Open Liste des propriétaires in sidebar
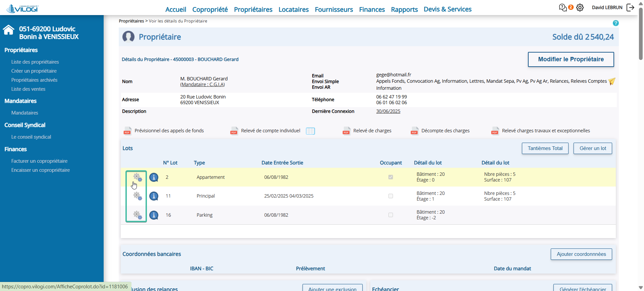 point(35,62)
